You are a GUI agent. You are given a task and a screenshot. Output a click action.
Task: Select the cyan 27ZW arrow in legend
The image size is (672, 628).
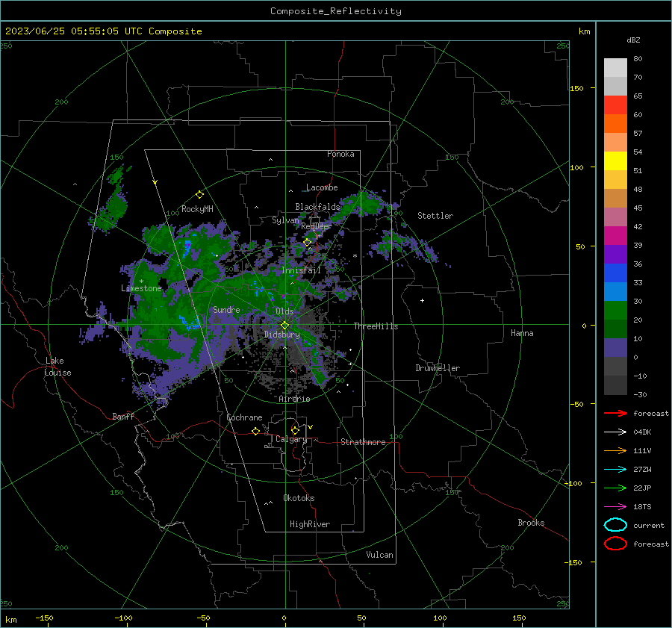[x=615, y=470]
